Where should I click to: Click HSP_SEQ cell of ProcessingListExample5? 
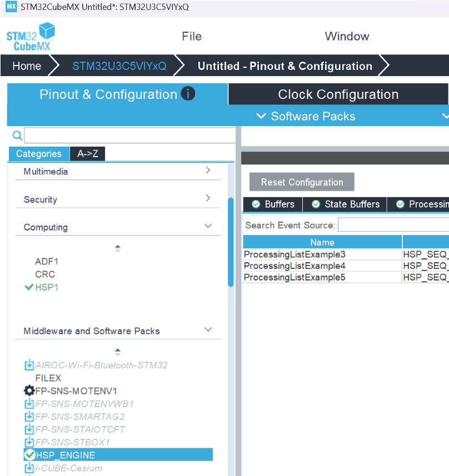click(x=426, y=277)
